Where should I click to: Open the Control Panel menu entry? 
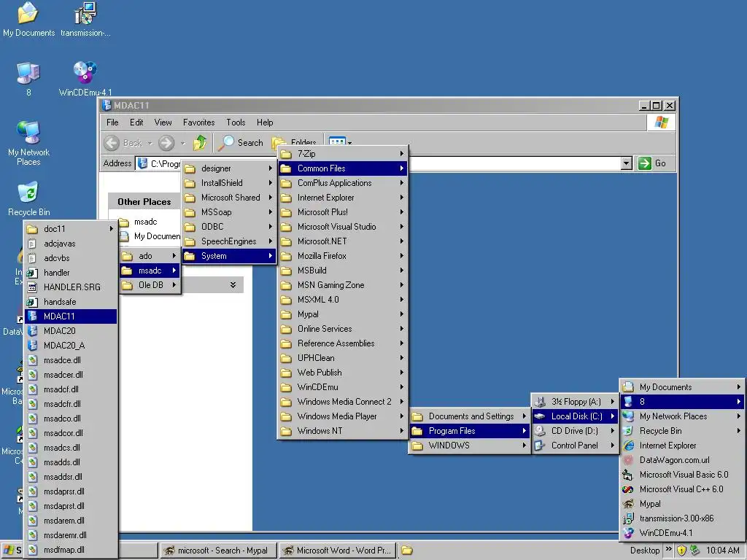[575, 446]
